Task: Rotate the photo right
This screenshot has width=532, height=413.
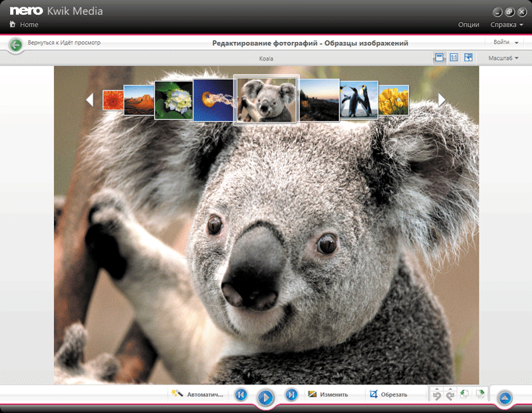Action: 479,394
